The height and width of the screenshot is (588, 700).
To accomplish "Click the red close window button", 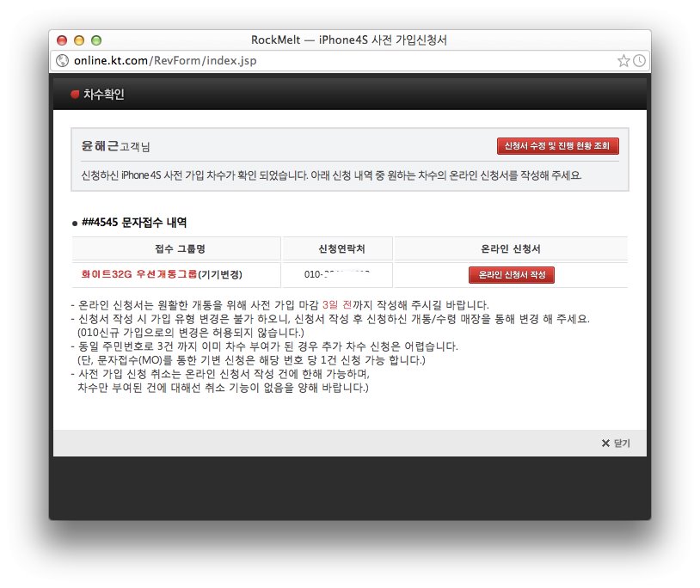I will click(62, 40).
